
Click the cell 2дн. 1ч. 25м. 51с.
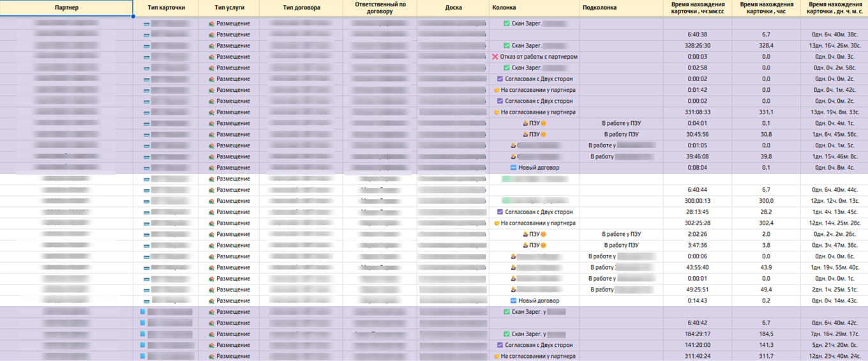coord(834,290)
